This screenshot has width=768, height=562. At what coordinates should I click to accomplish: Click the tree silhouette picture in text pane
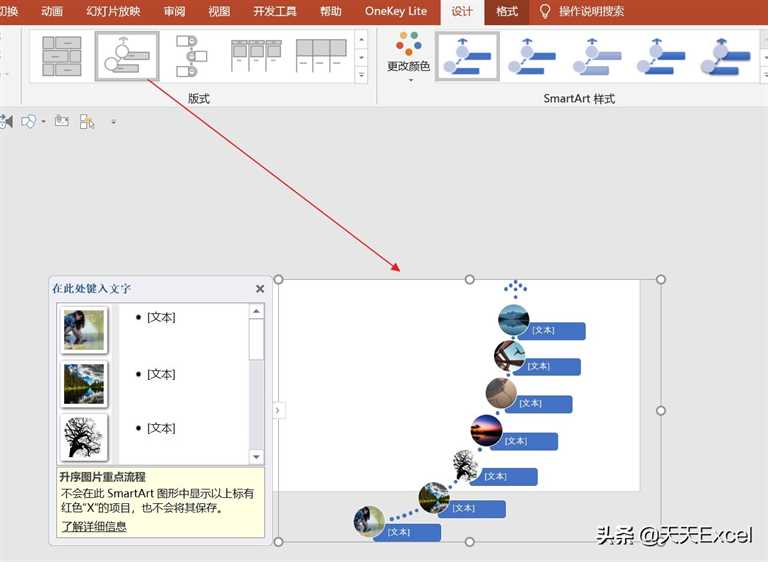[84, 437]
